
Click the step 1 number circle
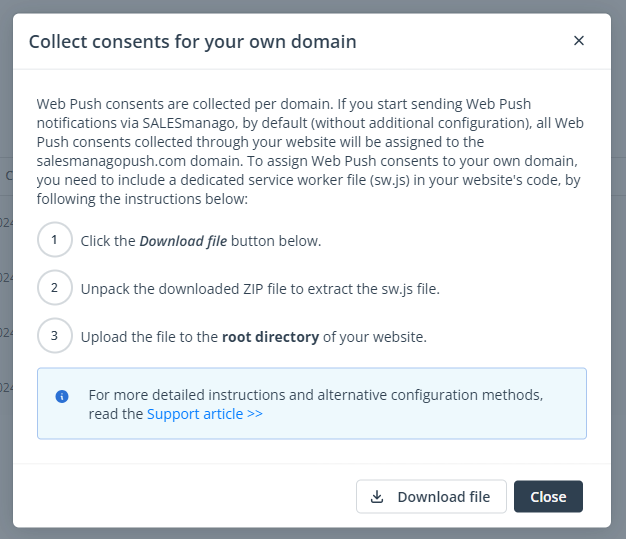[x=55, y=240]
